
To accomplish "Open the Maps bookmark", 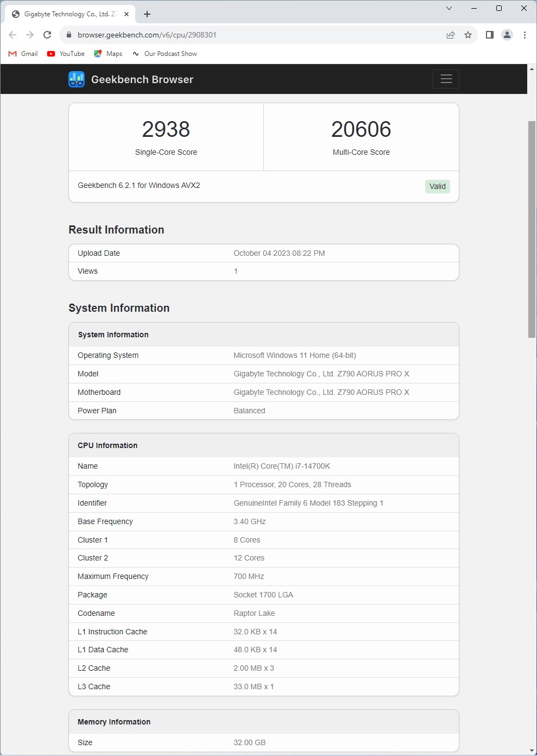I will 108,54.
